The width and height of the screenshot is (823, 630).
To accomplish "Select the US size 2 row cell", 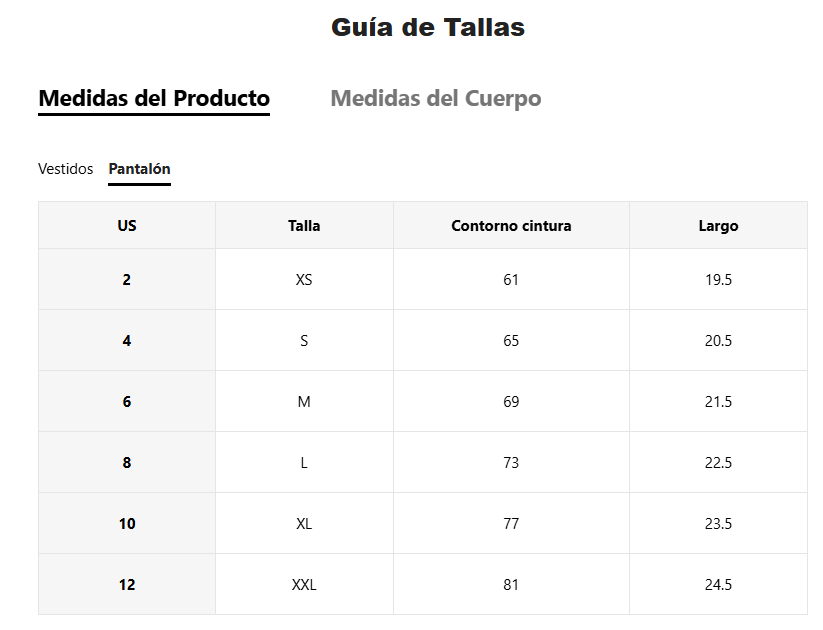I will pyautogui.click(x=127, y=279).
